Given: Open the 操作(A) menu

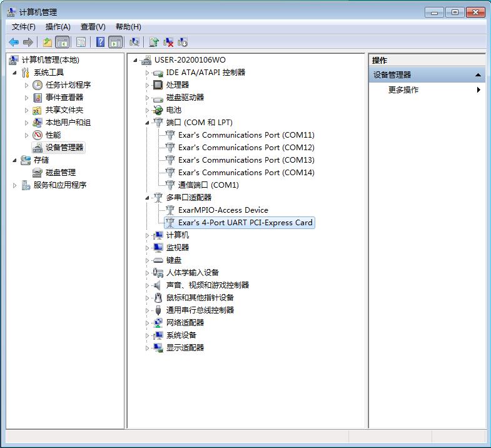Looking at the screenshot, I should click(58, 27).
